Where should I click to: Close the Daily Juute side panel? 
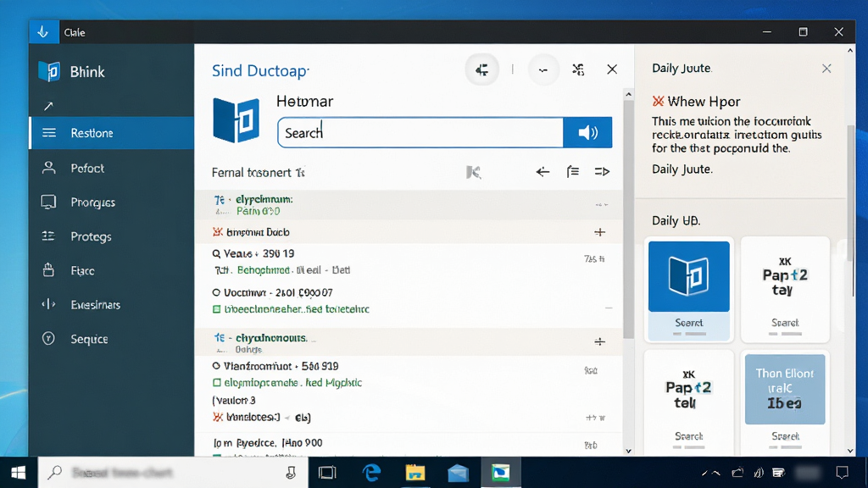click(826, 69)
